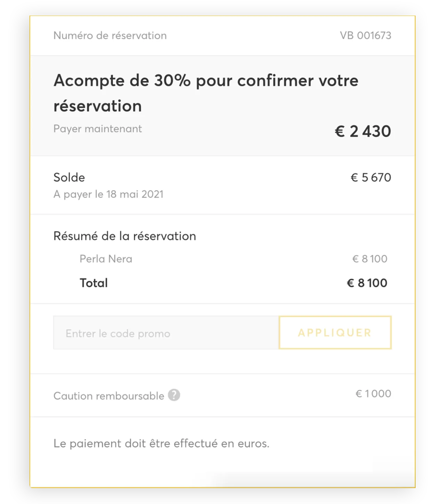Click the Perla Nera item name

click(x=106, y=259)
